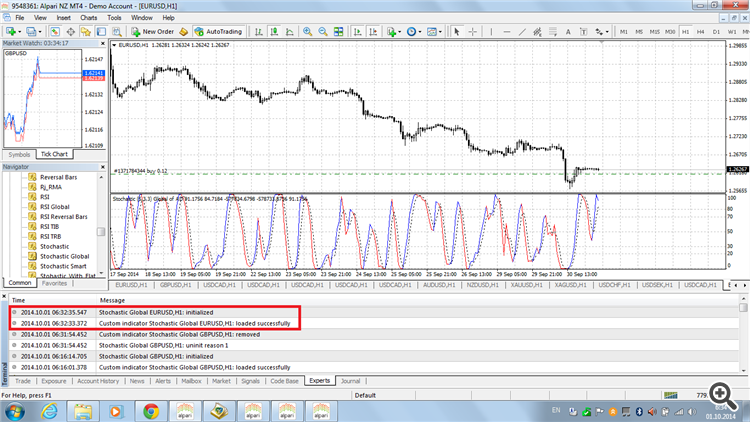Viewport: 750px width, 422px height.
Task: Select the H1 timeframe button
Action: coord(686,31)
